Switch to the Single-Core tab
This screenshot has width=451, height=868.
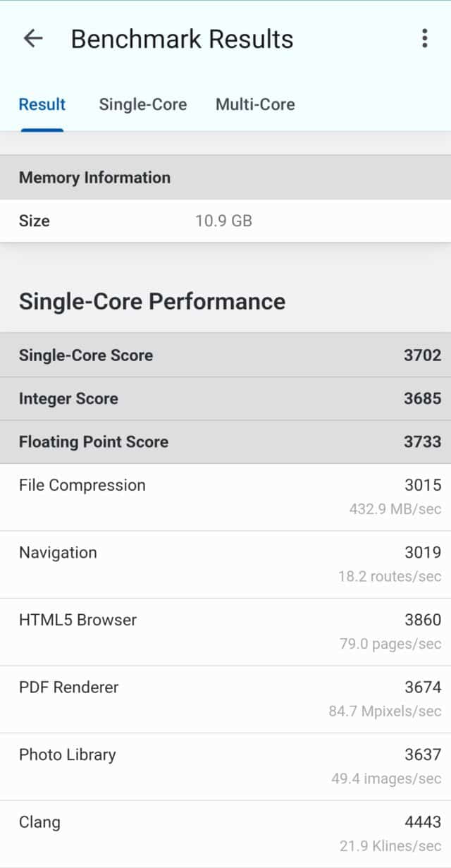pyautogui.click(x=142, y=104)
